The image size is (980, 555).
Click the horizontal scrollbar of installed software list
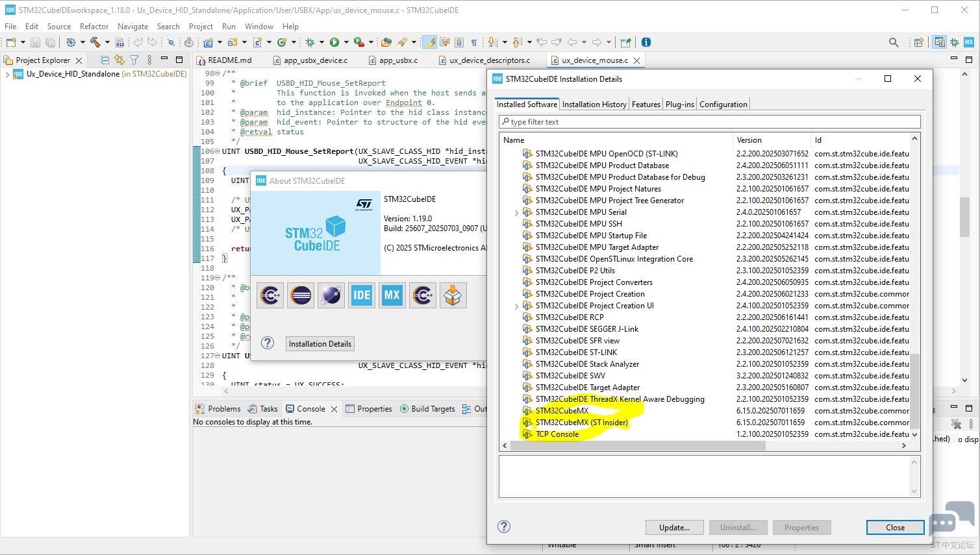tap(703, 445)
